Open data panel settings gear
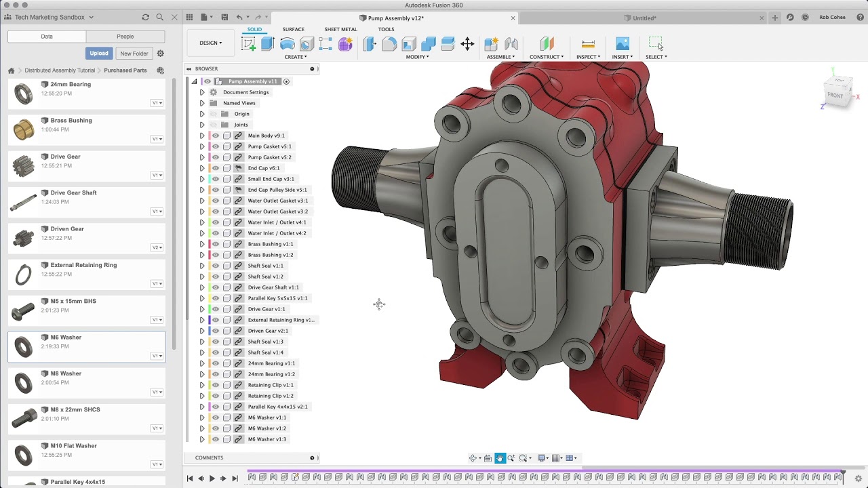868x488 pixels. pyautogui.click(x=161, y=54)
